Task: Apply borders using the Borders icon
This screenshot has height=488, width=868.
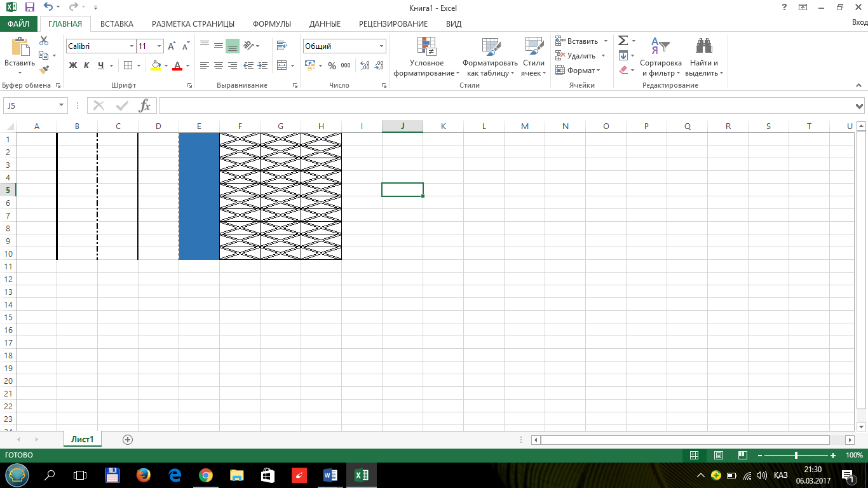Action: coord(128,65)
